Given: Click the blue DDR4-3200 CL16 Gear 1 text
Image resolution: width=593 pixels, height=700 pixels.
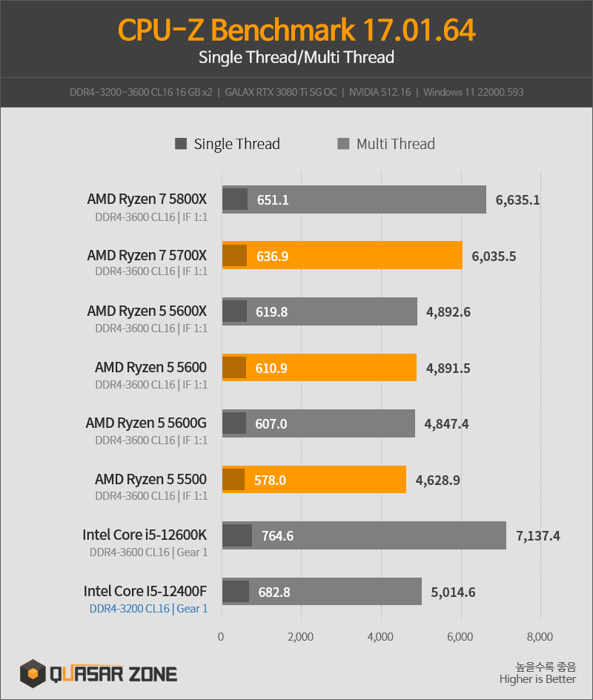Looking at the screenshot, I should (x=148, y=609).
